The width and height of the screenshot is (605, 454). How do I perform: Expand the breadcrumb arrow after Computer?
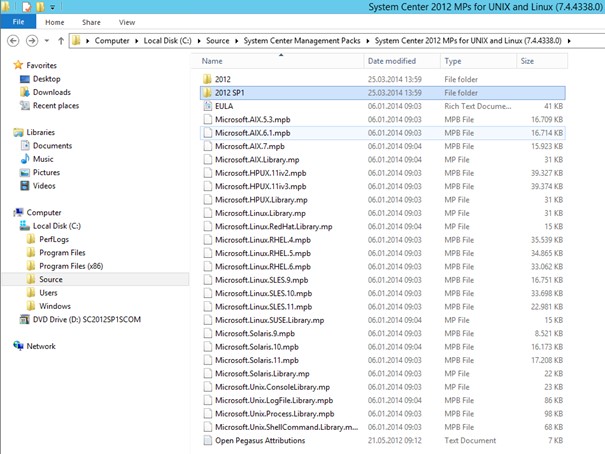137,41
